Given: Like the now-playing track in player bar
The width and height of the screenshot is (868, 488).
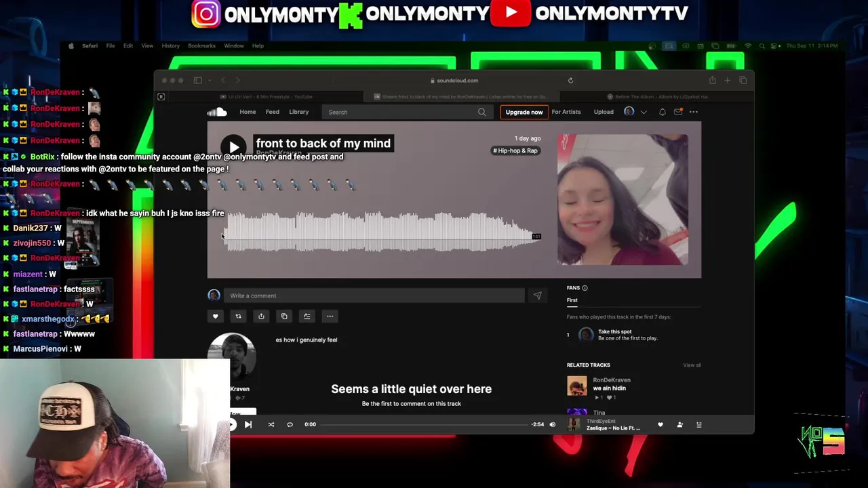Looking at the screenshot, I should 660,424.
